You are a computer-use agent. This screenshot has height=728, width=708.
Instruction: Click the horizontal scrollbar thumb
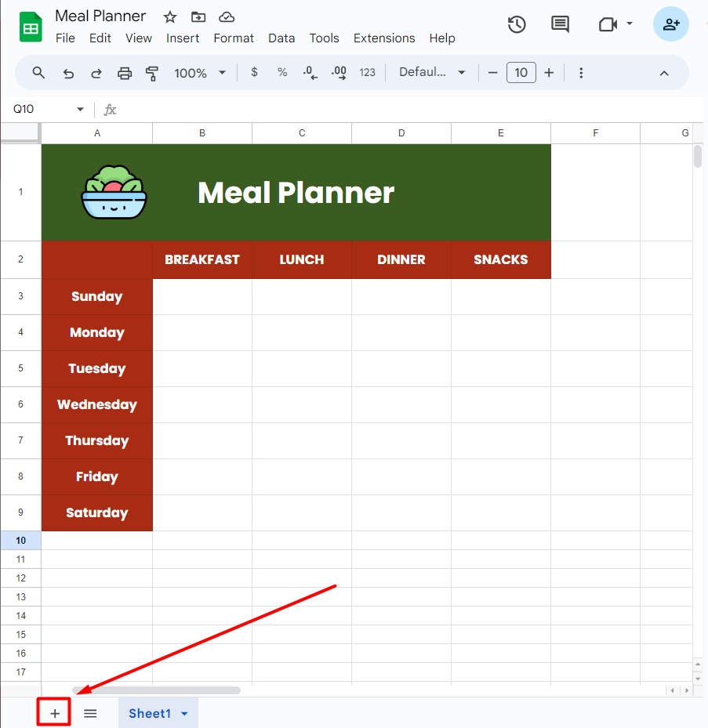(x=157, y=690)
